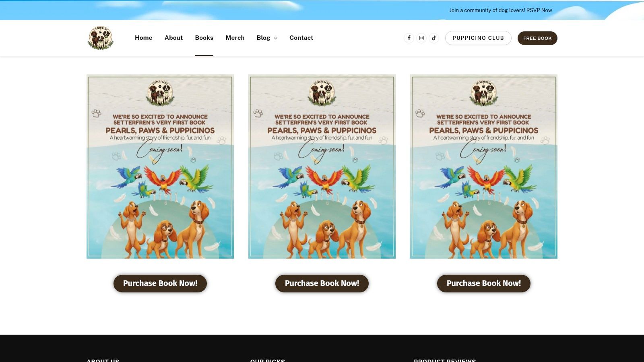Click the middle book cover image
Viewport: 644px width, 362px height.
[322, 167]
